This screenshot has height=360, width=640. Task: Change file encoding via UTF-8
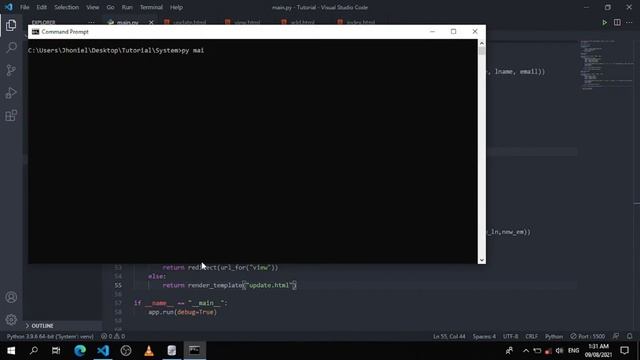click(510, 336)
